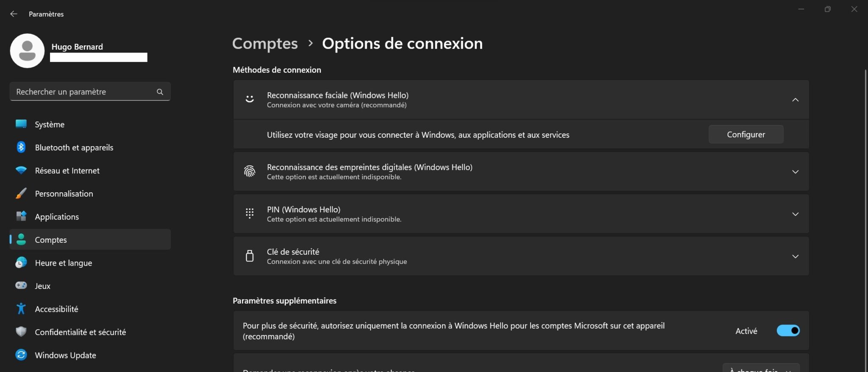Viewport: 868px width, 372px height.
Task: Open the search icon in the settings sidebar
Action: (160, 92)
